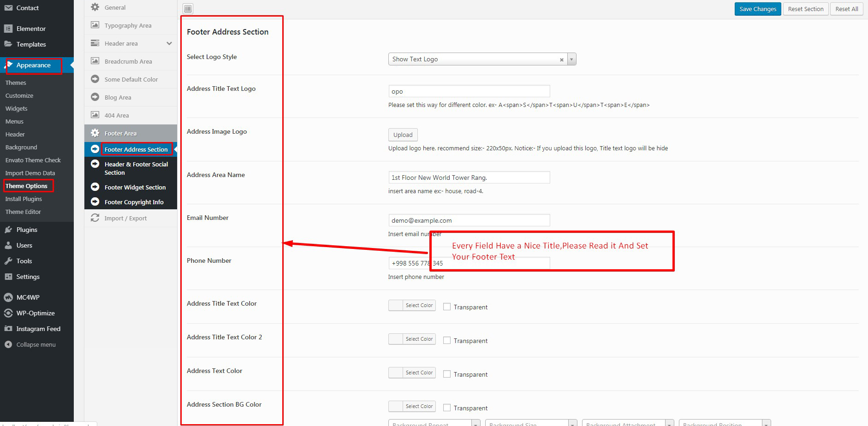Viewport: 868px width, 426px height.
Task: Click the expand options panel icon
Action: point(188,8)
